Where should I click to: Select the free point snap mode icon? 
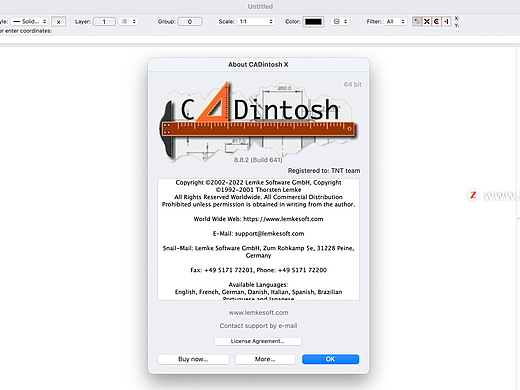(x=416, y=22)
